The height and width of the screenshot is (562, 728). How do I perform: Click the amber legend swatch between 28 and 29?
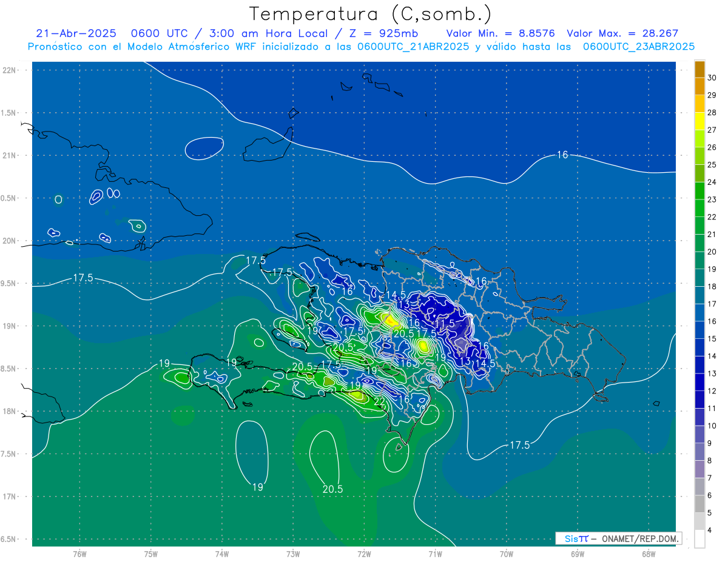[699, 104]
